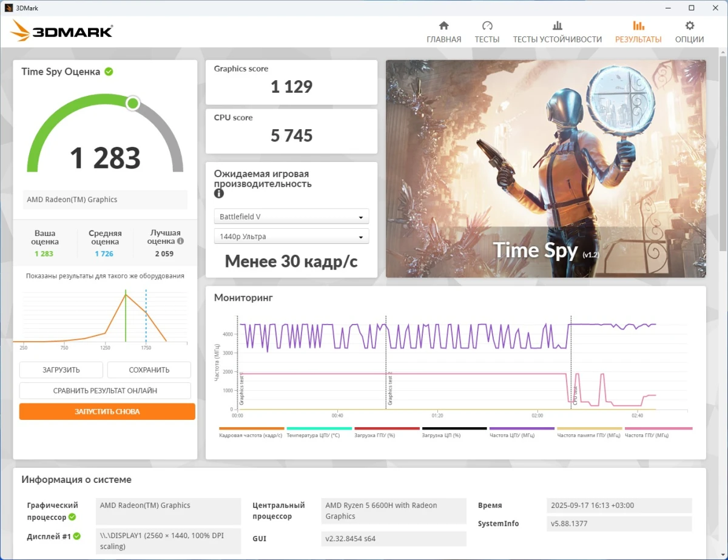
Task: Click the ЗАПУСТИТЬ СНОВА button
Action: (x=107, y=411)
